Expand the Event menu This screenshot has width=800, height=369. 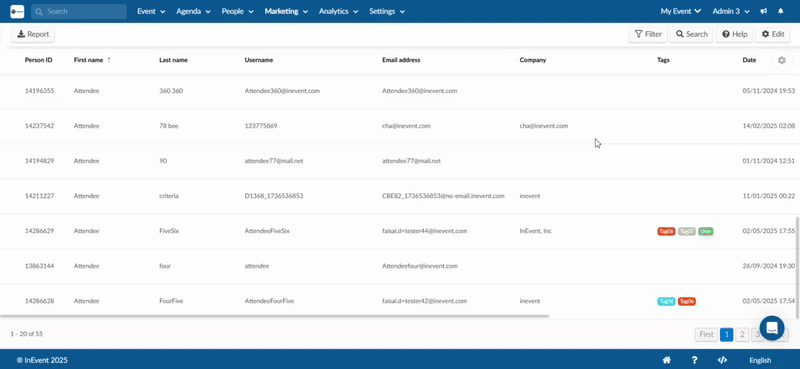[x=151, y=11]
